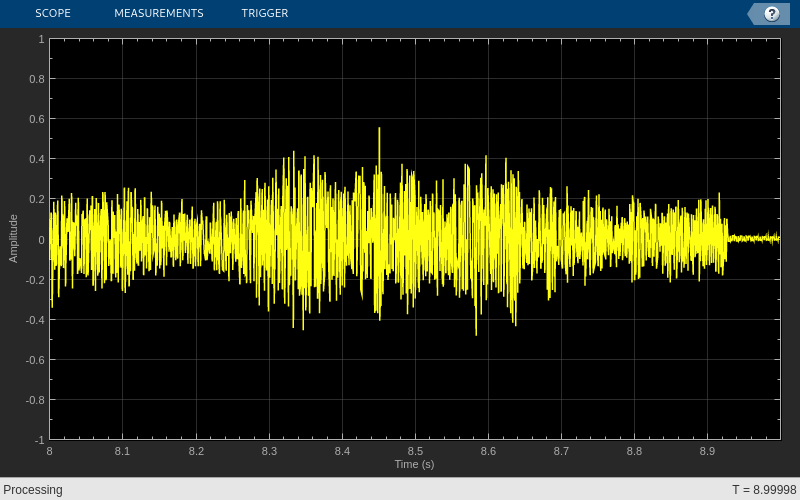Image resolution: width=800 pixels, height=500 pixels.
Task: Click the 8.5 tick on time axis
Action: coord(415,452)
